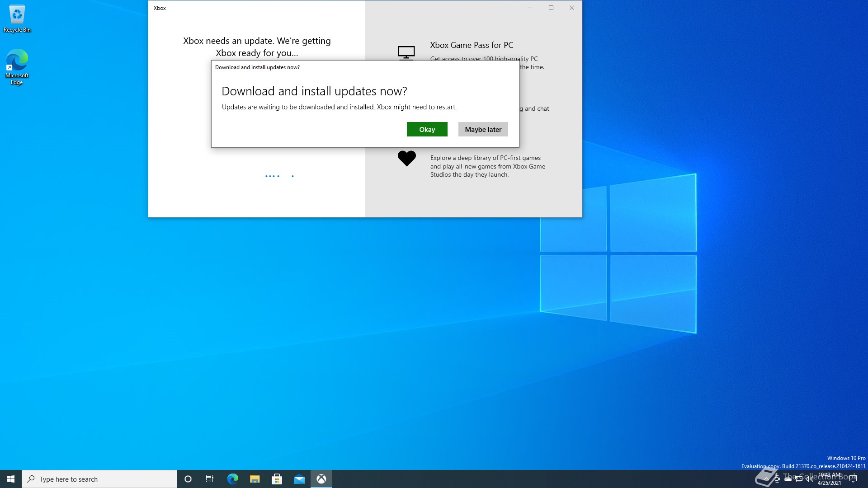Image resolution: width=868 pixels, height=488 pixels.
Task: Click the Meet Now tray icon
Action: pos(777,479)
